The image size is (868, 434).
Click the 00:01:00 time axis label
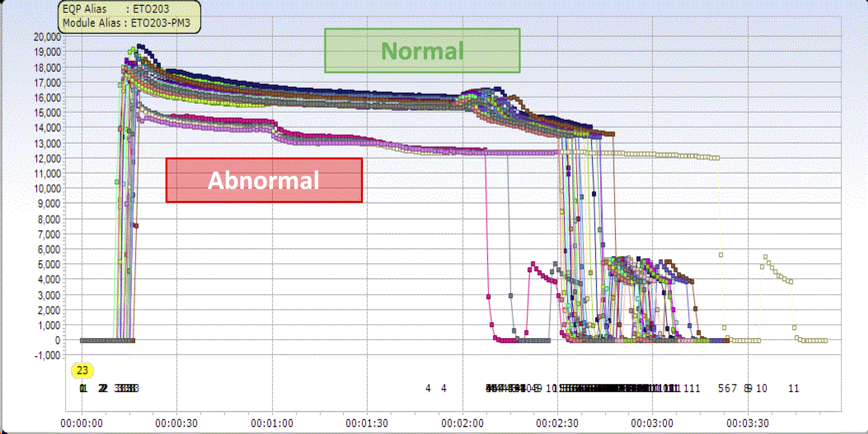tap(272, 423)
